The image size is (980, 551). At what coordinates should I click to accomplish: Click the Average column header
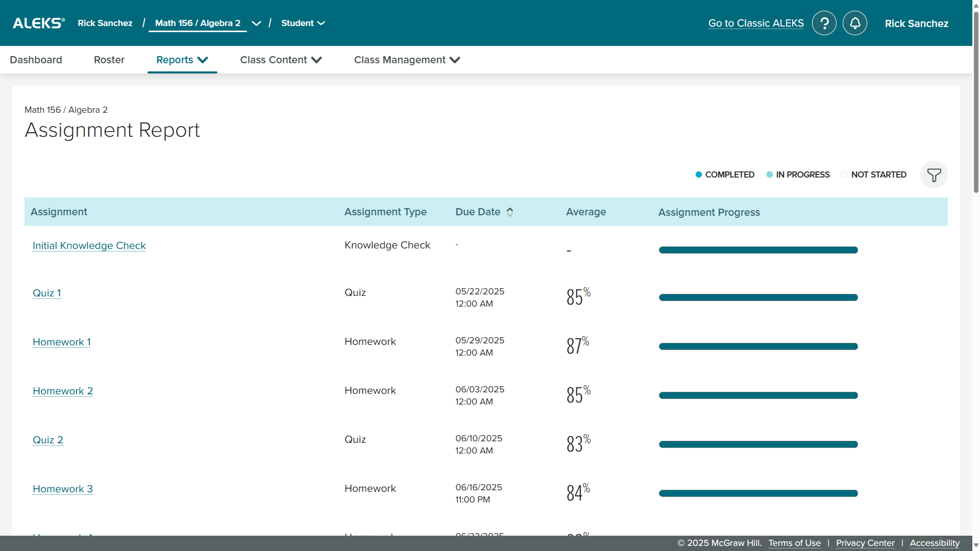tap(586, 212)
